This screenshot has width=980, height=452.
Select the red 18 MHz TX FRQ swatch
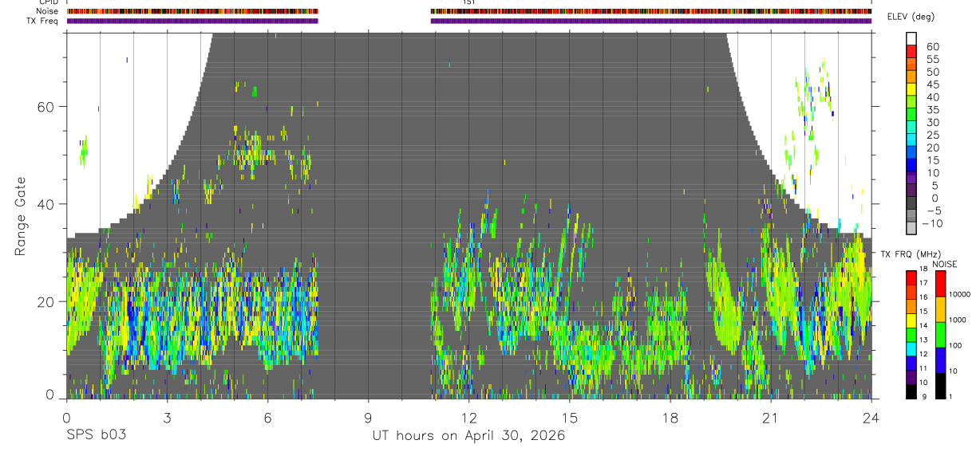coord(911,277)
